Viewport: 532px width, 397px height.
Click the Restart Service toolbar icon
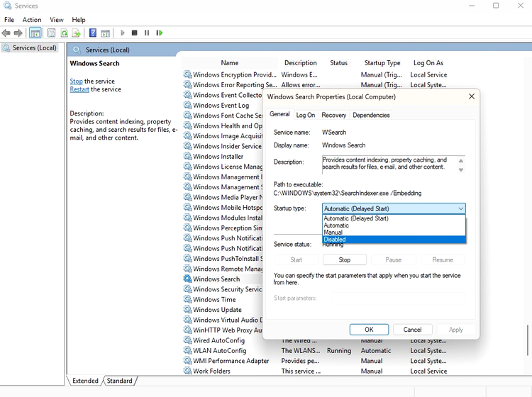point(159,33)
